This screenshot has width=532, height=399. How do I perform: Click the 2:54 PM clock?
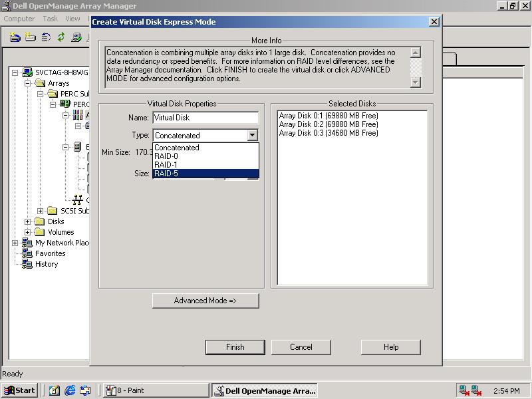[x=507, y=391]
